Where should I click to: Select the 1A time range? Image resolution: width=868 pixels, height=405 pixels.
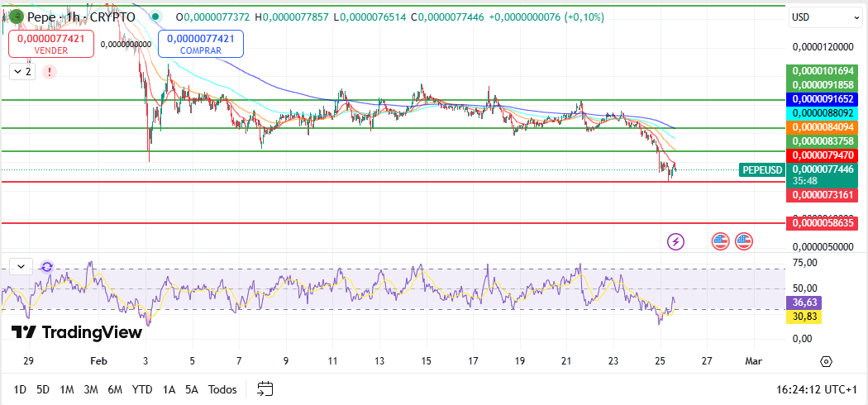[x=169, y=389]
